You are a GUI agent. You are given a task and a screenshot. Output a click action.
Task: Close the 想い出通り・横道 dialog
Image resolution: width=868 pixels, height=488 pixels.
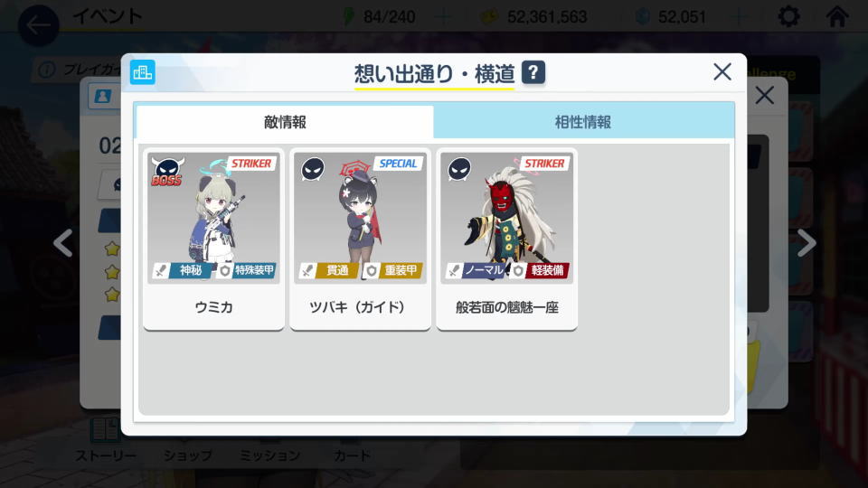[x=722, y=72]
